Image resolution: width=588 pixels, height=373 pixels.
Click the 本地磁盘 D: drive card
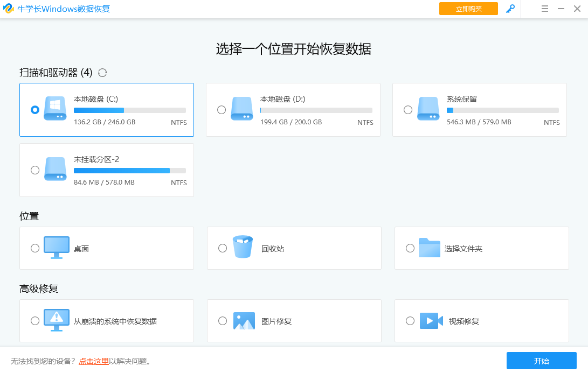tap(293, 110)
